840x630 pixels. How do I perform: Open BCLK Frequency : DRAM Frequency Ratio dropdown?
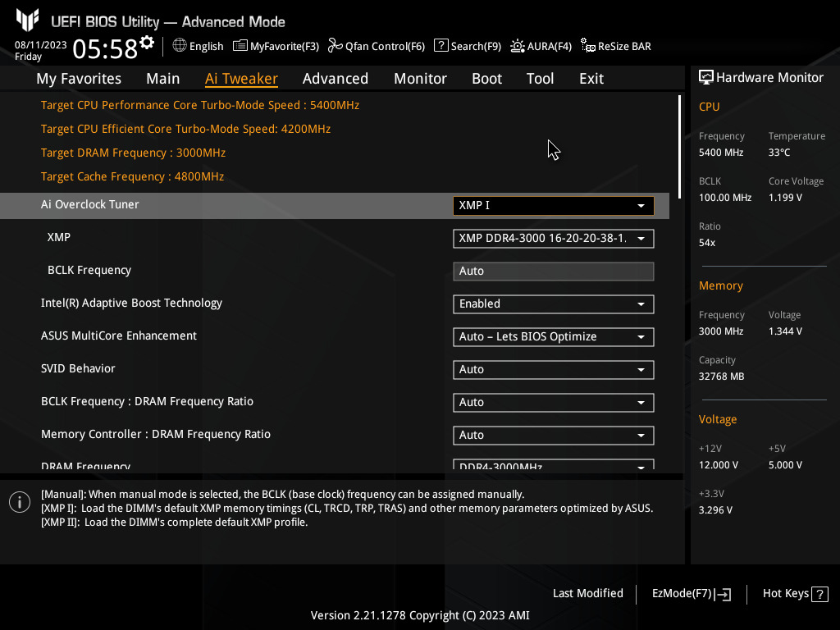[554, 402]
